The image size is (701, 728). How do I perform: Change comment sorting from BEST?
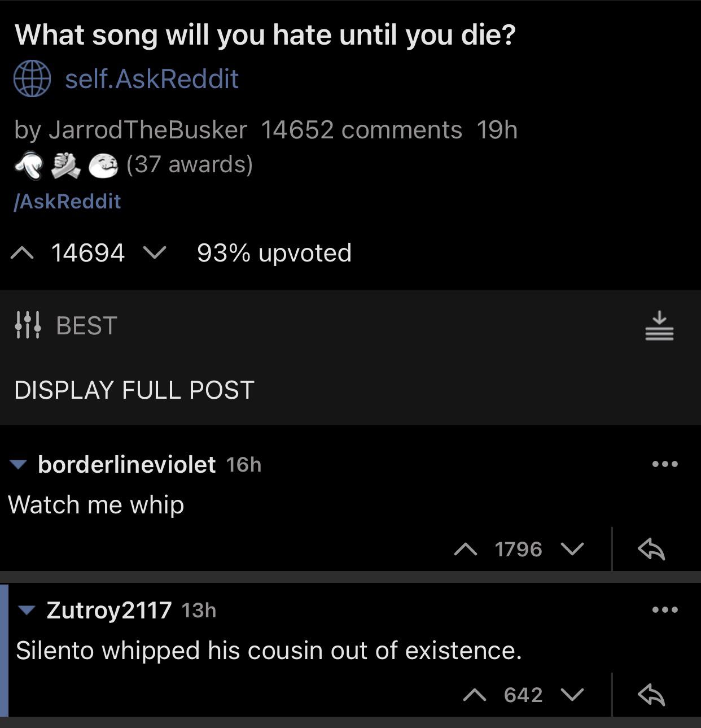click(87, 326)
